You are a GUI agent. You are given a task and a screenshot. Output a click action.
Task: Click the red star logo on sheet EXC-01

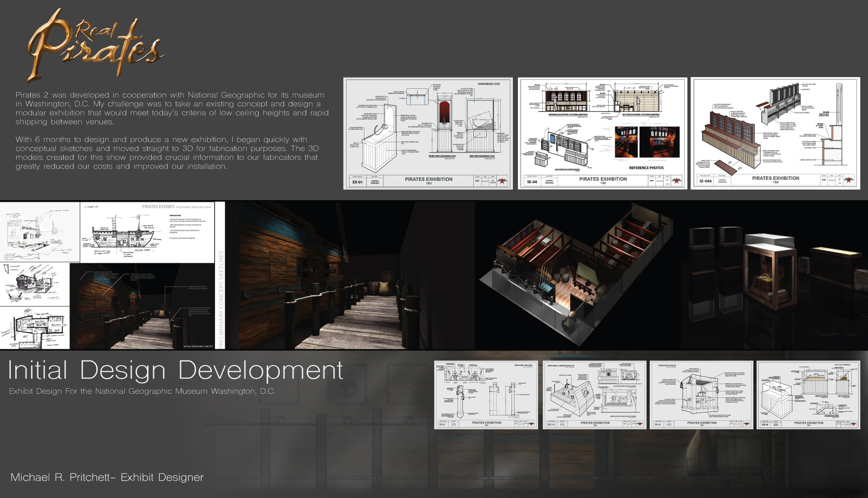640,424
